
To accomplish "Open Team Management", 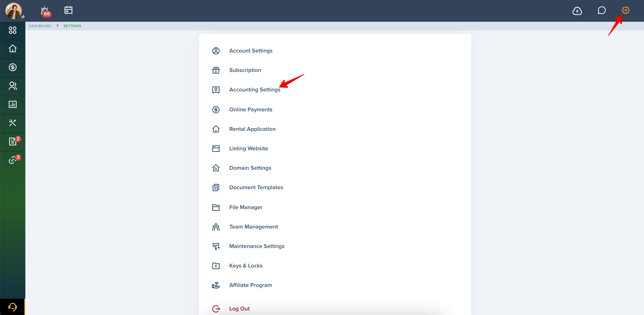I will click(x=253, y=227).
